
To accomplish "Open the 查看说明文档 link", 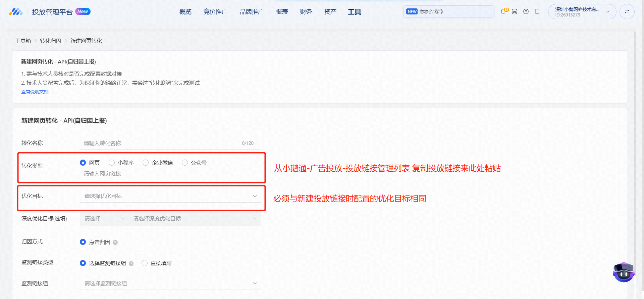I will (35, 92).
